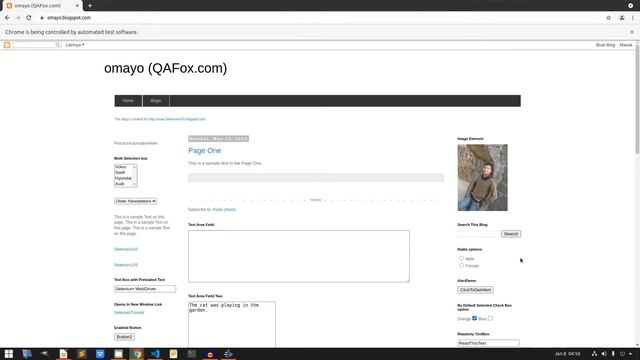Screen dimensions: 640x360
Task: Click the Buat Blog link in navbar
Action: click(x=605, y=45)
